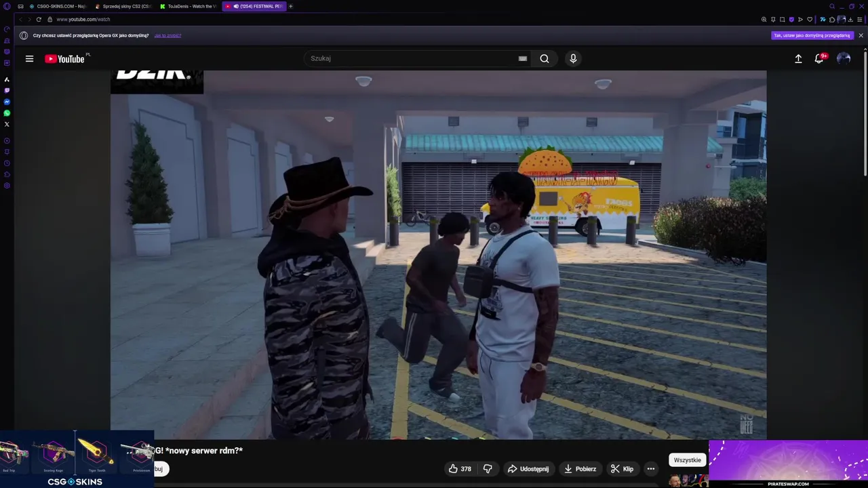Click the address bar URL www.youtube.com/watch
The height and width of the screenshot is (488, 868).
[83, 20]
